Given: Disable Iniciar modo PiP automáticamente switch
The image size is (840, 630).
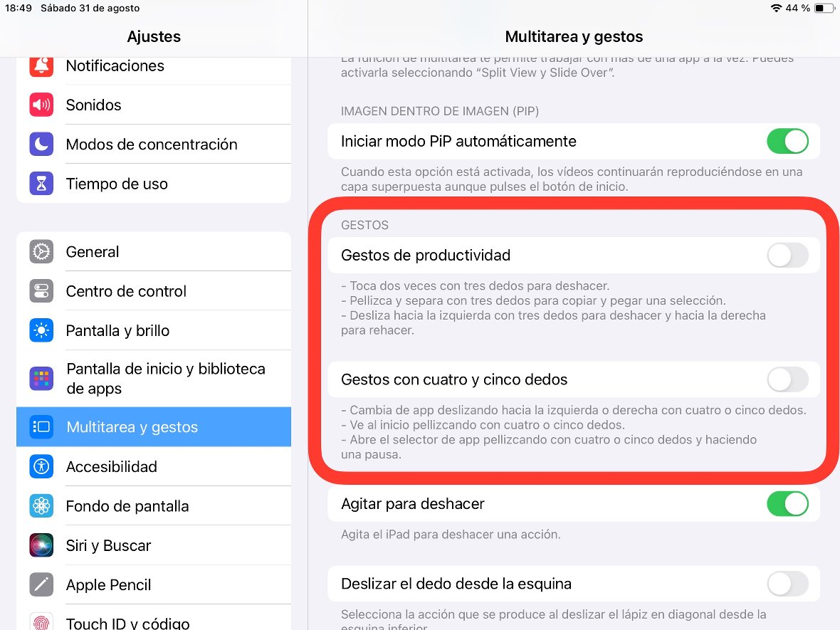Looking at the screenshot, I should pos(787,142).
